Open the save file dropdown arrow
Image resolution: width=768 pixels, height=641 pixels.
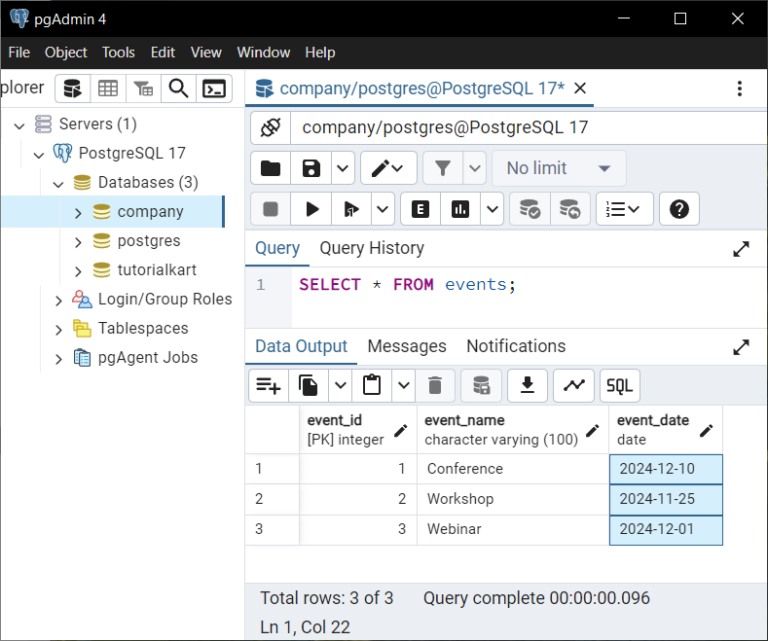tap(342, 168)
